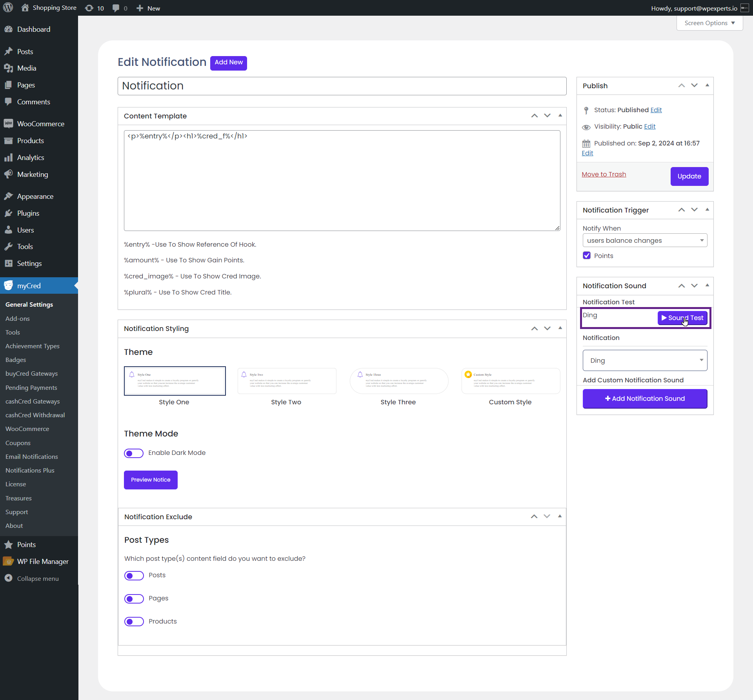Uncheck the Points checkbox
Viewport: 753px width, 700px height.
[587, 255]
